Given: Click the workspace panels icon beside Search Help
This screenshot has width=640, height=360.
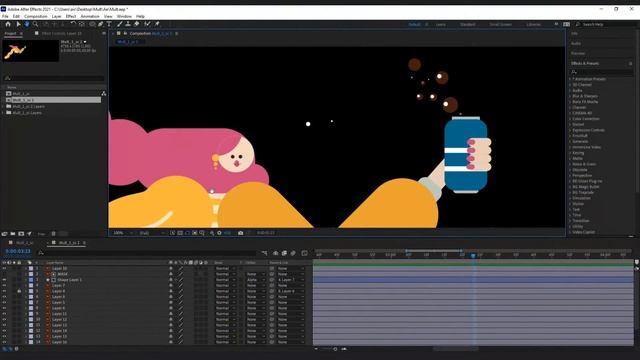Looking at the screenshot, I should tap(567, 24).
